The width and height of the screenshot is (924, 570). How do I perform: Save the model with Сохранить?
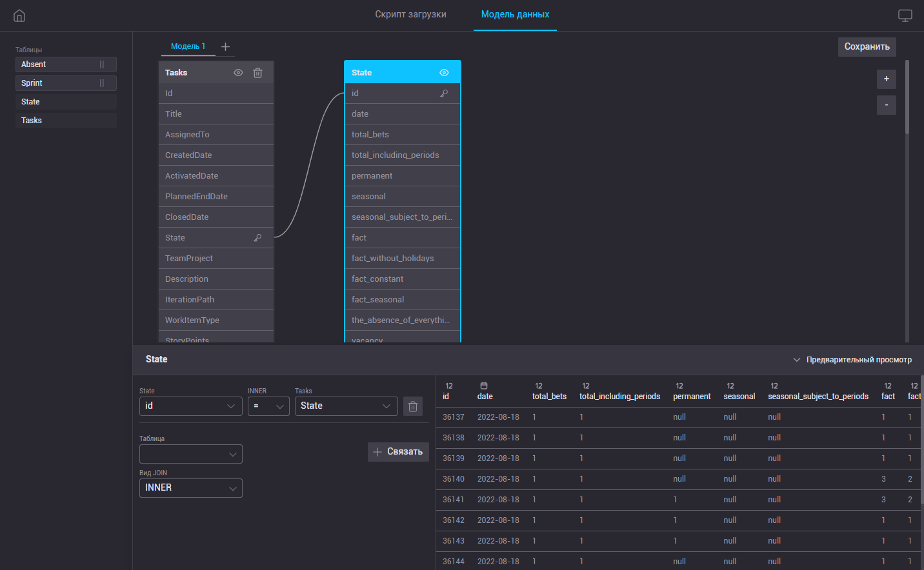point(867,46)
